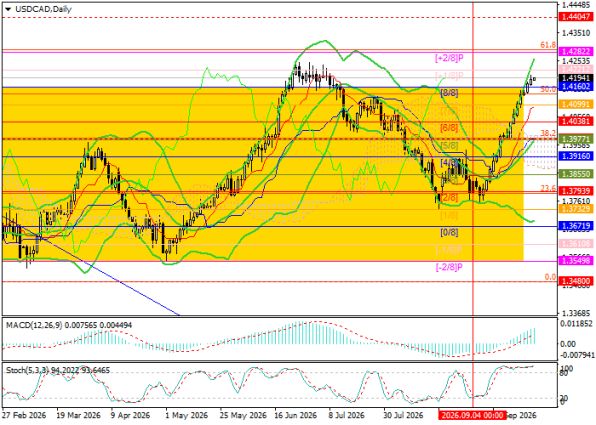
Task: Click the red 1.40381 price label
Action: (577, 121)
